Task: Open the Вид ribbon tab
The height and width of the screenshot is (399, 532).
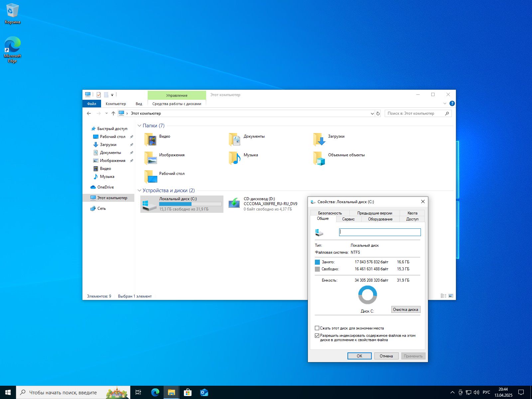Action: [x=139, y=104]
